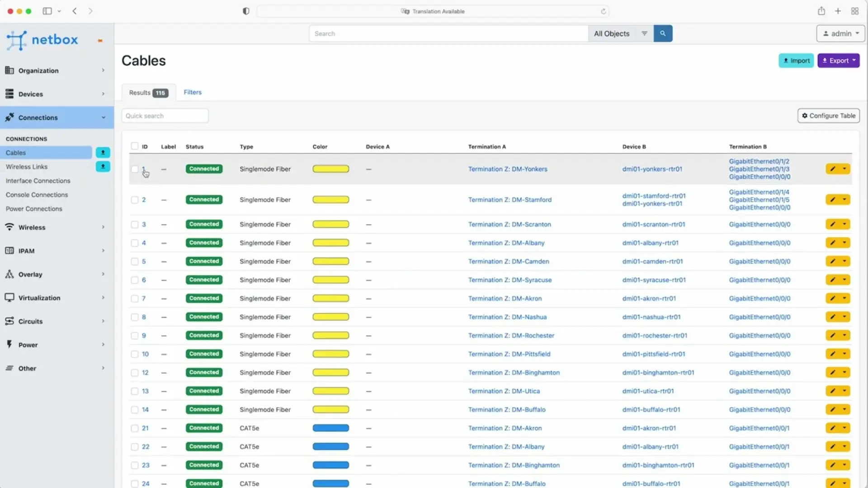Click the blue search magnifier button
This screenshot has width=868, height=488.
(663, 33)
